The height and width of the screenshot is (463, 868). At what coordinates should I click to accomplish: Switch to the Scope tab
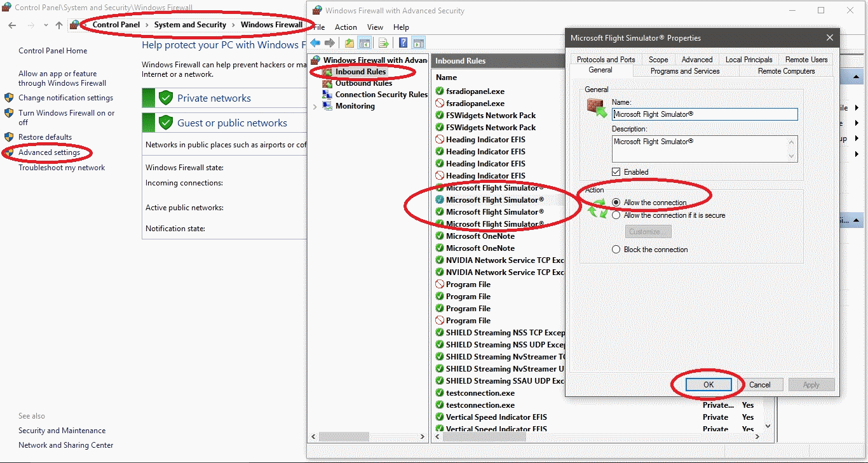click(658, 60)
